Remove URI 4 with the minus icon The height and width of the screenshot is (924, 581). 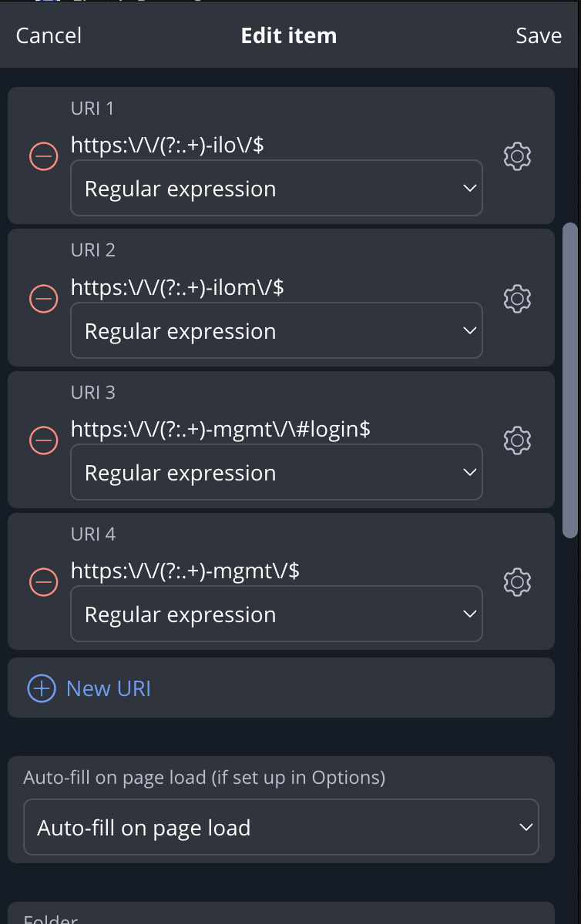(x=43, y=582)
